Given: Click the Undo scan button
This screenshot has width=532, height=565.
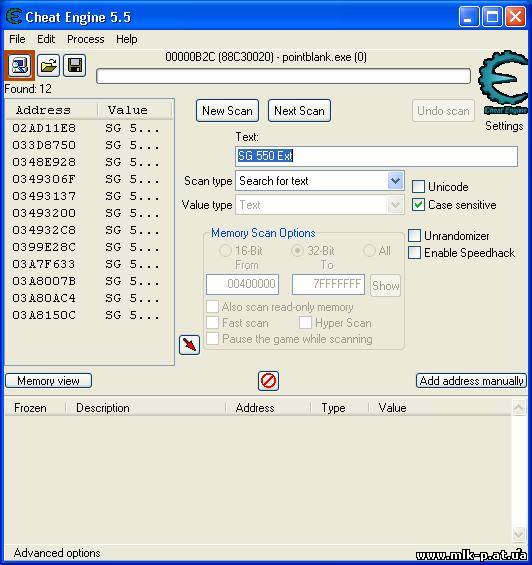Looking at the screenshot, I should [443, 111].
